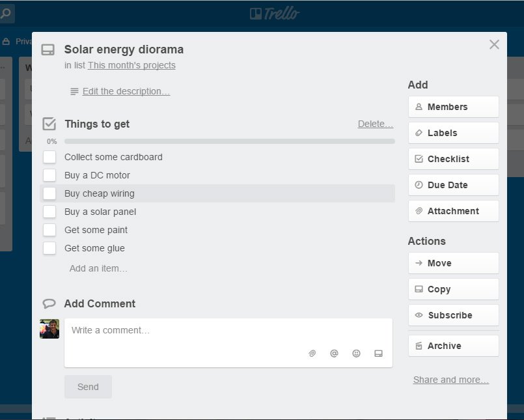Tick the Buy a DC motor checkbox
The image size is (524, 420).
(x=49, y=175)
